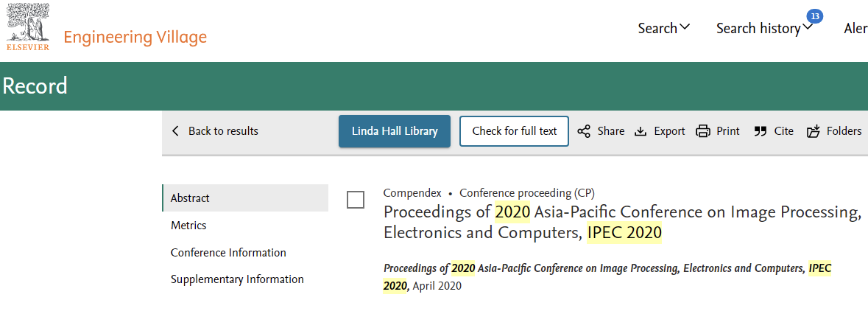
Task: Select the record checkbox
Action: tap(356, 199)
